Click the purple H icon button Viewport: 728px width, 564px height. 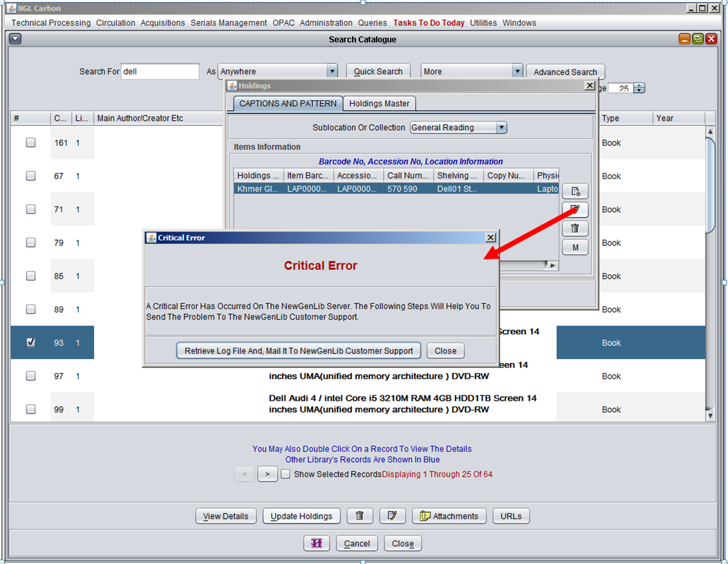316,543
